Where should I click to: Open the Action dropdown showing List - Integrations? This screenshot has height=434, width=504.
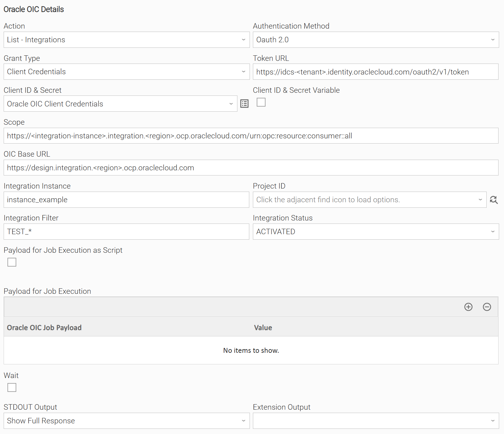click(126, 40)
